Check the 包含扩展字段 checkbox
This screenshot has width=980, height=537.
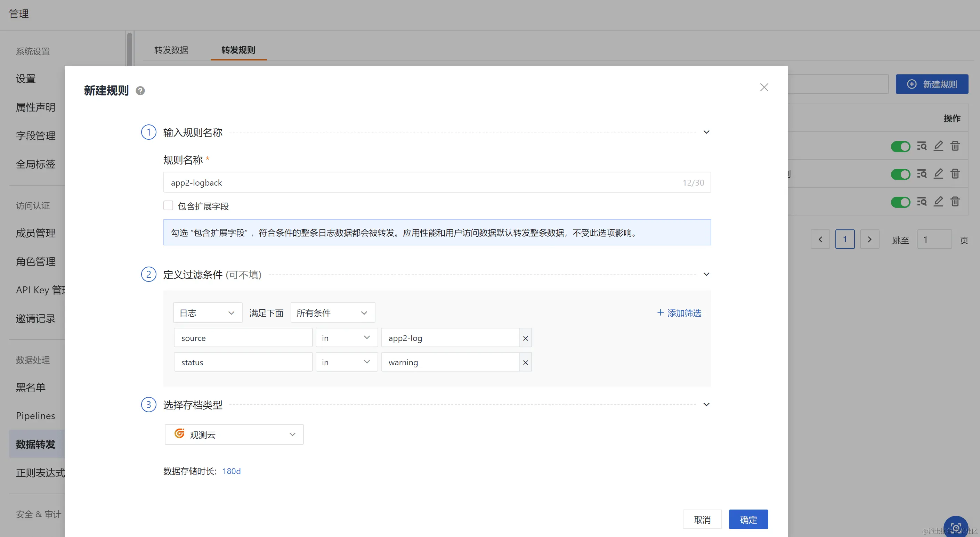pyautogui.click(x=168, y=206)
